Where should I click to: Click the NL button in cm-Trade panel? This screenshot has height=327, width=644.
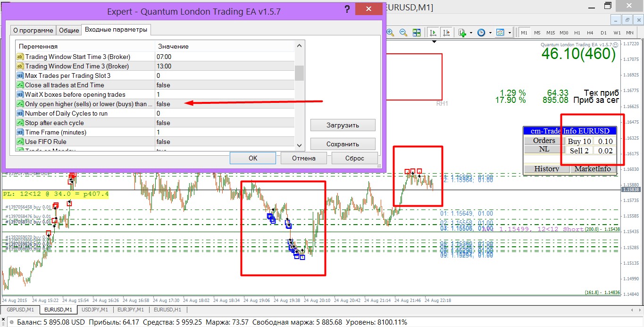pyautogui.click(x=544, y=149)
